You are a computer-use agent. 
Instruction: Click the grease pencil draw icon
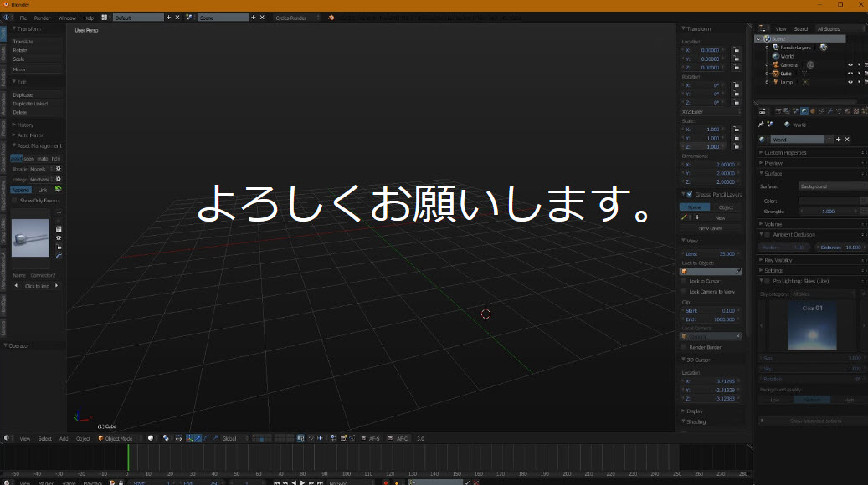[684, 217]
